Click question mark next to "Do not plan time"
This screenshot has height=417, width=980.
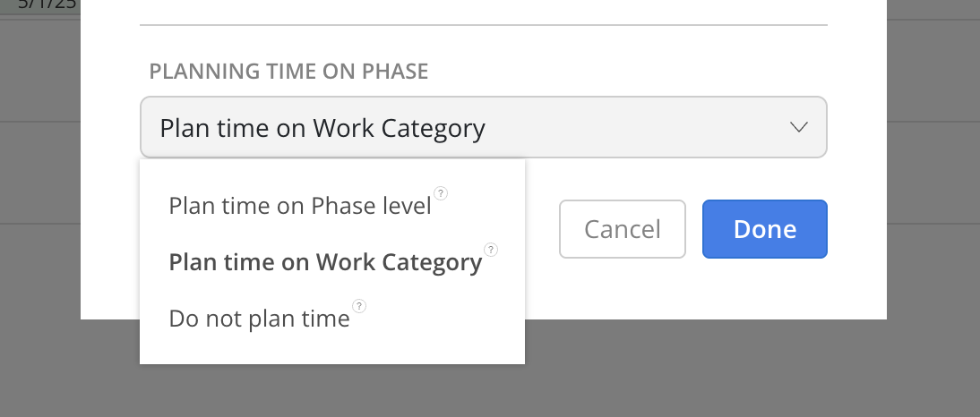359,306
